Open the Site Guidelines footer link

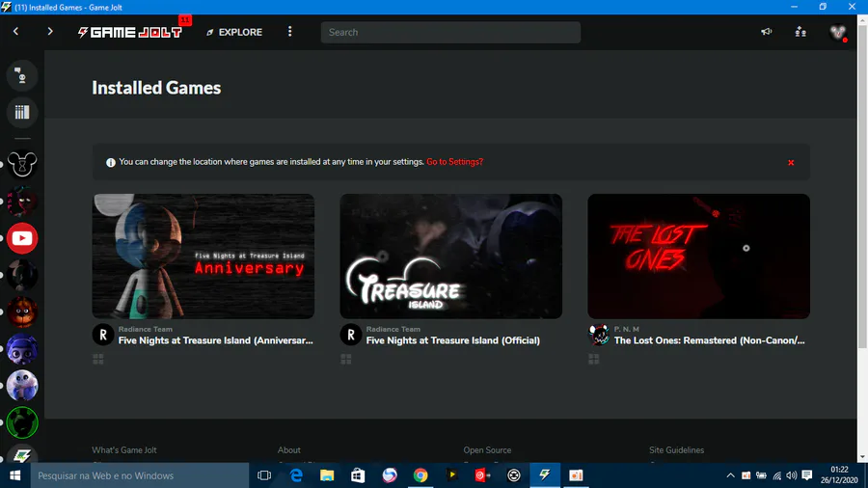pos(676,449)
